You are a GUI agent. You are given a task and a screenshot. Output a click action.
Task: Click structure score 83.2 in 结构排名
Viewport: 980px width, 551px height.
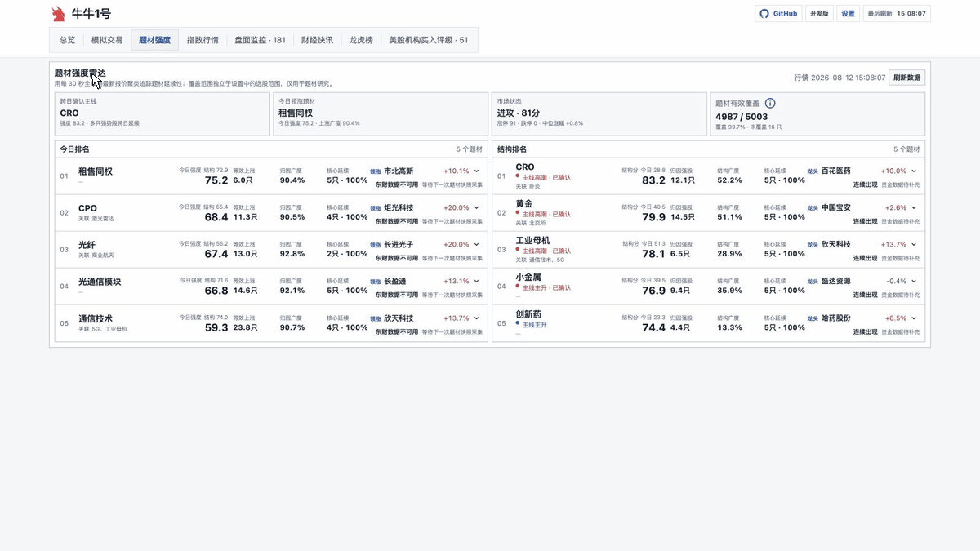(653, 180)
